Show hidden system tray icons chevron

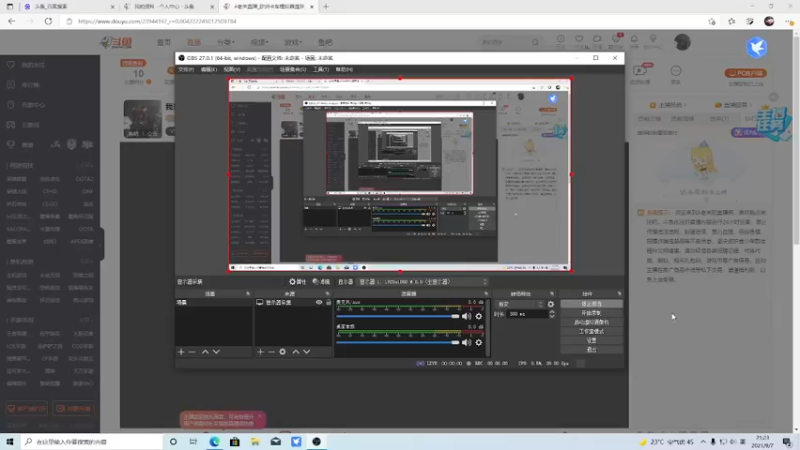(703, 442)
